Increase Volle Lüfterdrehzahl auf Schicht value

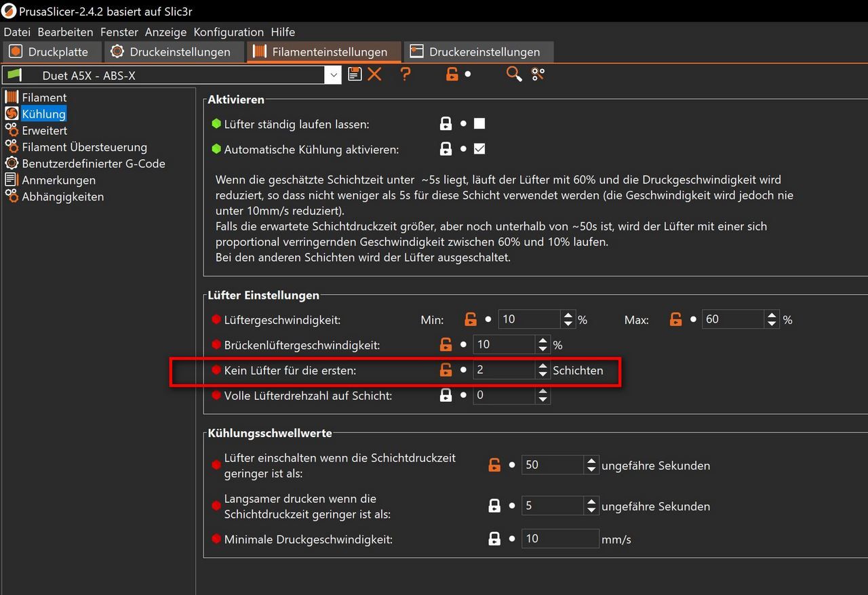tap(542, 391)
